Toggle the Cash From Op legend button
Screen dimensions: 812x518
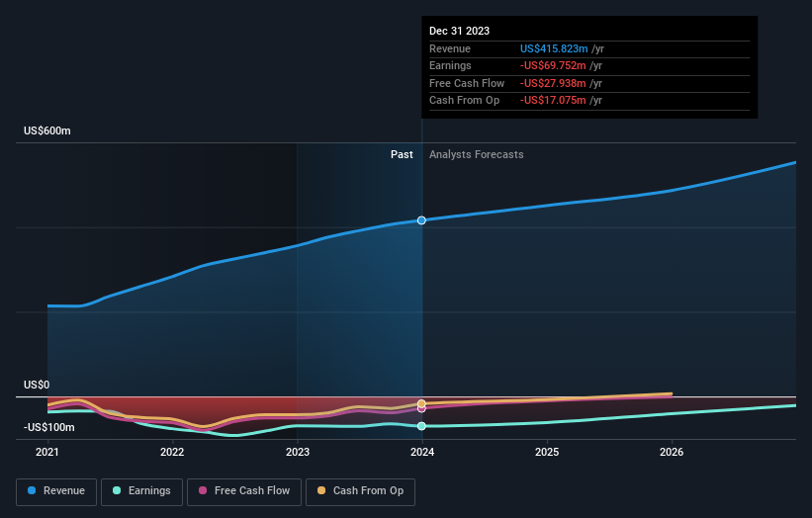360,491
